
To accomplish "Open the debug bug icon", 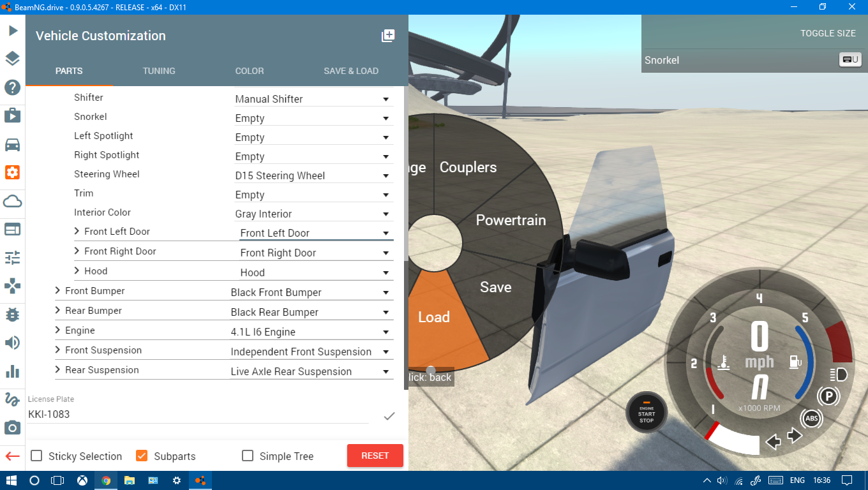I will tap(13, 315).
